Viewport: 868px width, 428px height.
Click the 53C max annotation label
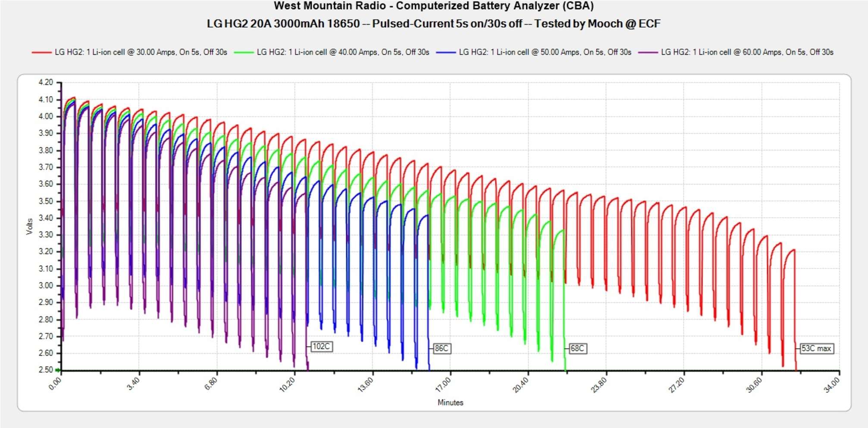click(x=816, y=348)
